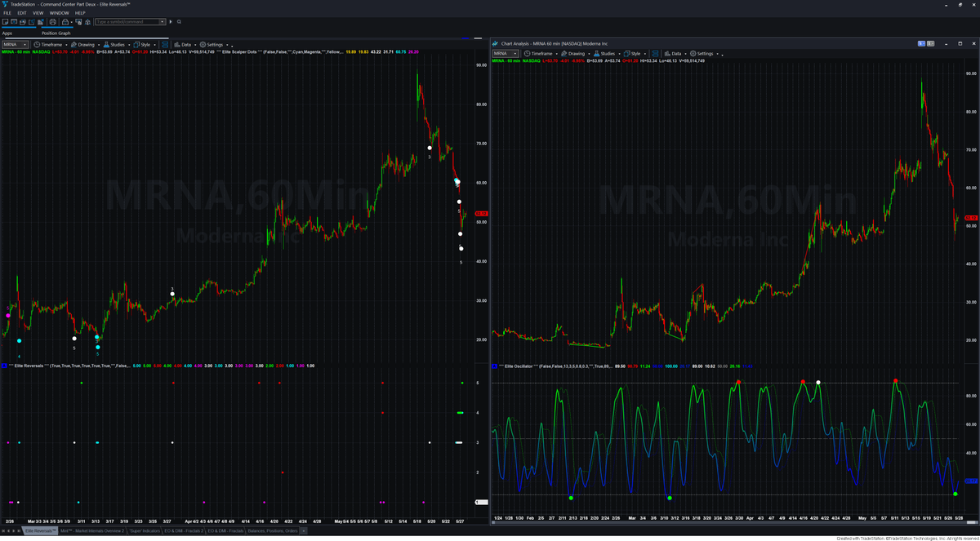Viewport: 980px width, 541px height.
Task: Go to last workspace tab arrow
Action: 19,531
